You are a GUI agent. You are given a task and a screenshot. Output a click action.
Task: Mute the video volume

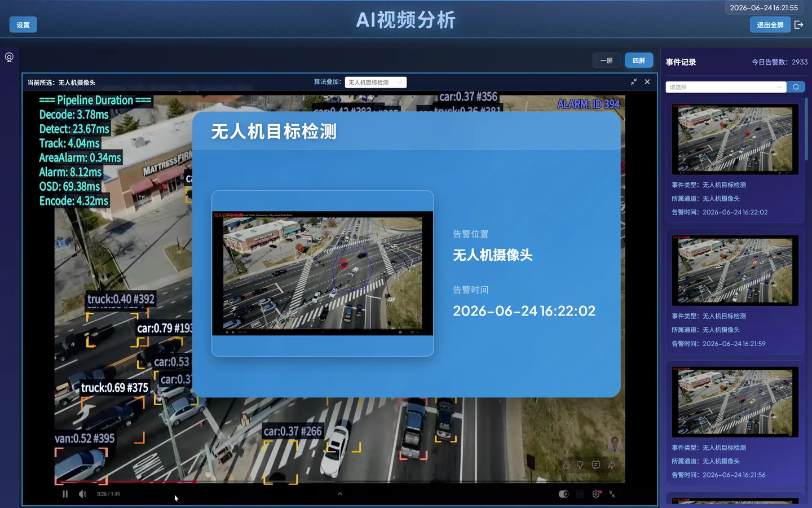coord(83,494)
